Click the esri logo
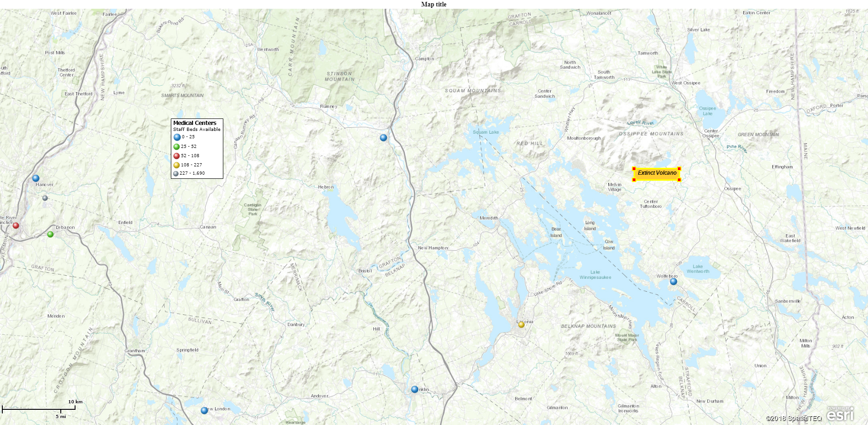The height and width of the screenshot is (425, 868). coord(841,414)
